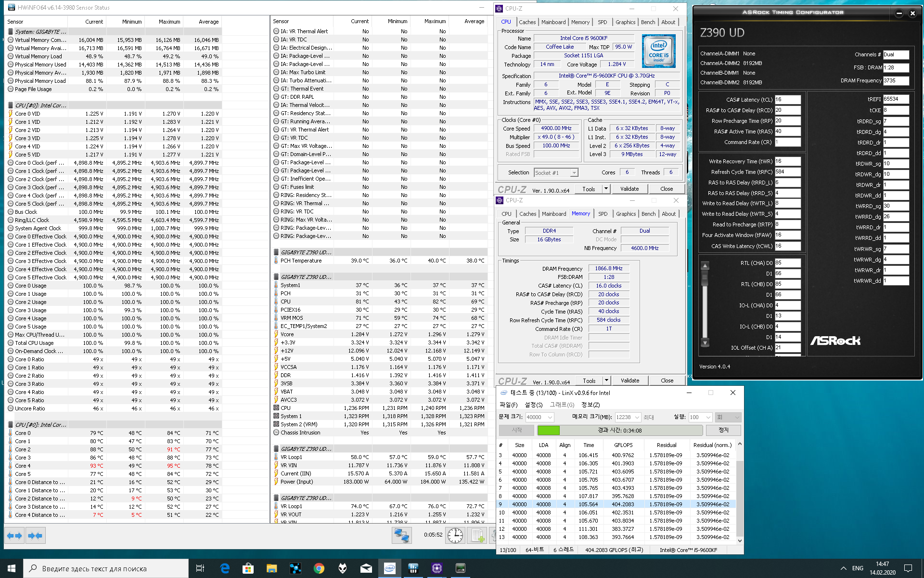The image size is (924, 578).
Task: Click the expand columns arrows icon in HWiNFO
Action: [14, 536]
